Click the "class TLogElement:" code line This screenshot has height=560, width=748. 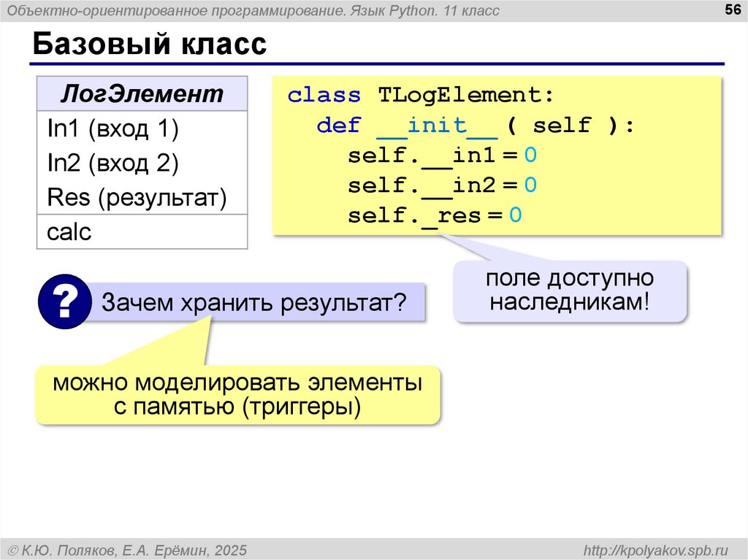[x=421, y=96]
